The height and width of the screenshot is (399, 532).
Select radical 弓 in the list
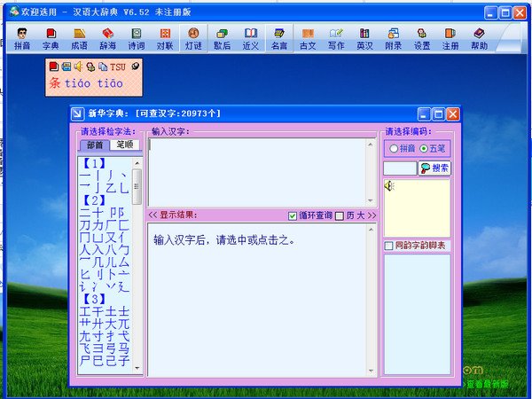(x=111, y=348)
